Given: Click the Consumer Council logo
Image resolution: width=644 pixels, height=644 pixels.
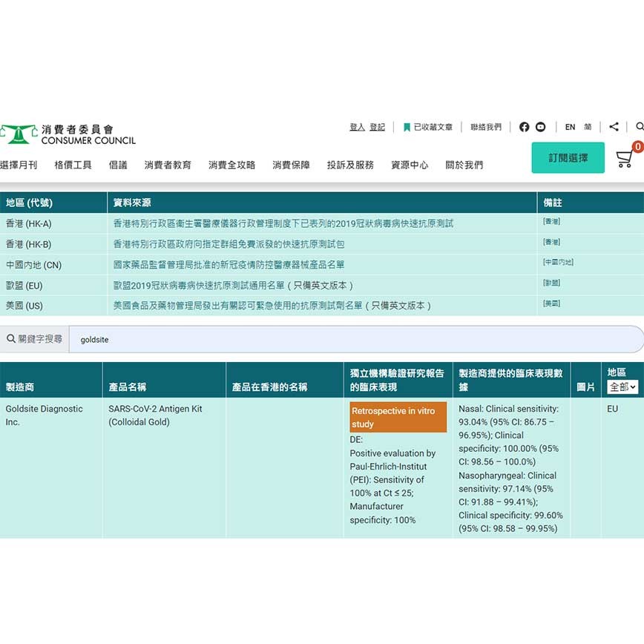Looking at the screenshot, I should [68, 134].
